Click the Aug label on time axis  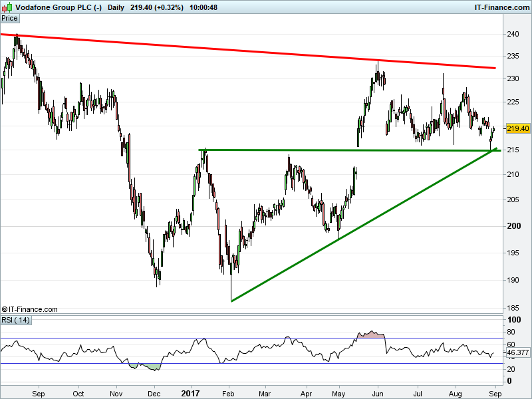click(456, 394)
